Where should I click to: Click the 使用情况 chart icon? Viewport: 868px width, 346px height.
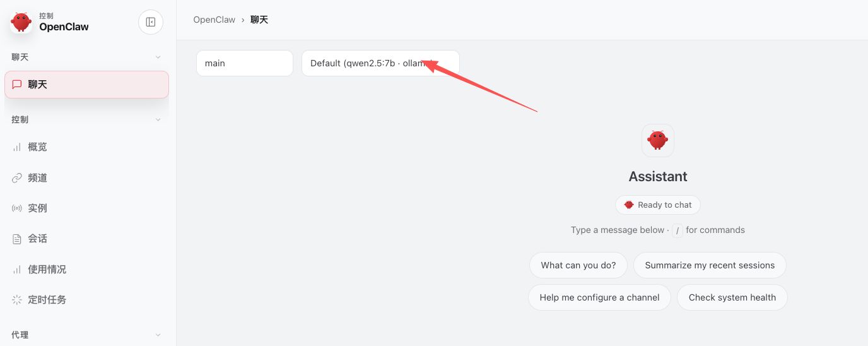click(17, 270)
